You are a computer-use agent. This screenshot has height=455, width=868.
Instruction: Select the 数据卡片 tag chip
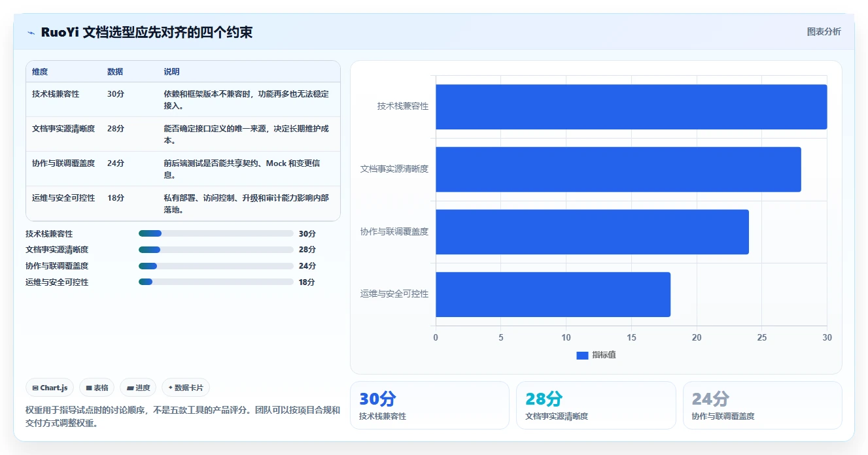pos(186,388)
